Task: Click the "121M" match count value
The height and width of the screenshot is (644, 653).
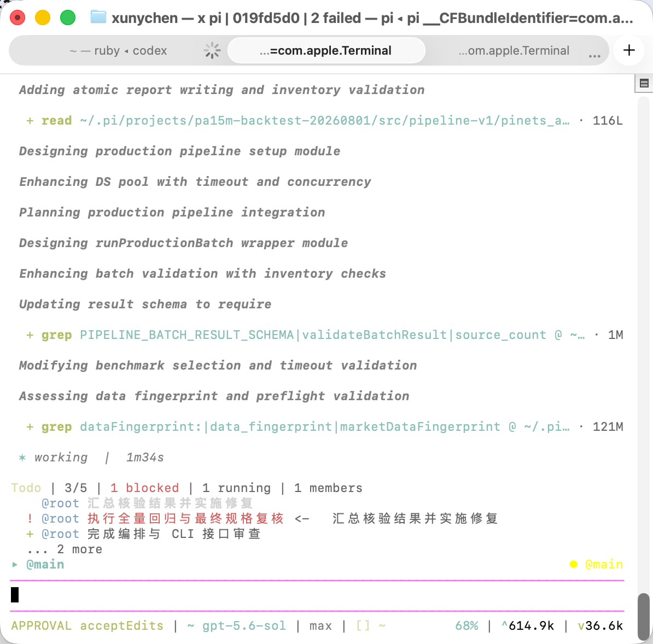Action: (608, 427)
